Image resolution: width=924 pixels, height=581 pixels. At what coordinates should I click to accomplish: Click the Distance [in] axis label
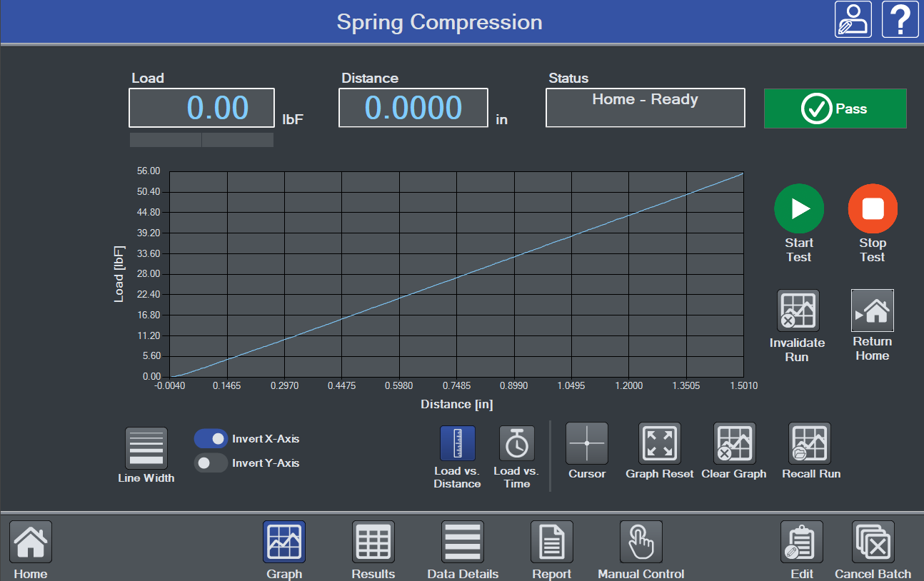(456, 405)
